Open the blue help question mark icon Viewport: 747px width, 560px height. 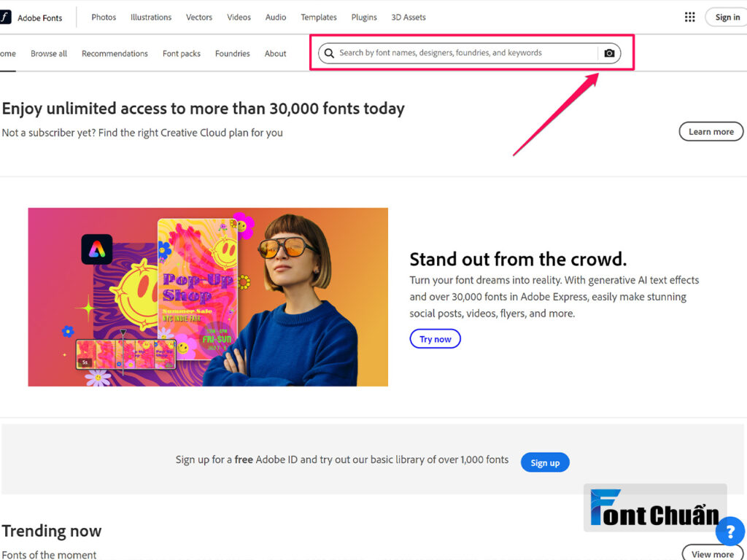pyautogui.click(x=729, y=532)
